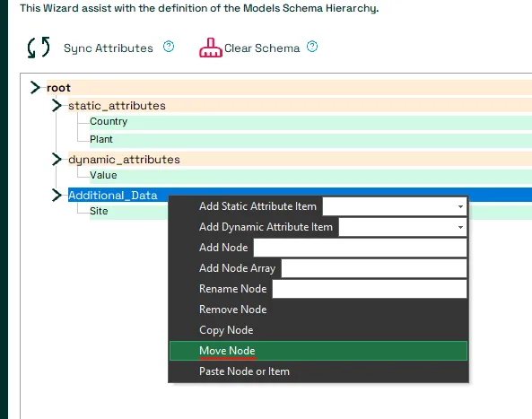Select the Plant tree item
The height and width of the screenshot is (419, 532).
click(x=101, y=139)
